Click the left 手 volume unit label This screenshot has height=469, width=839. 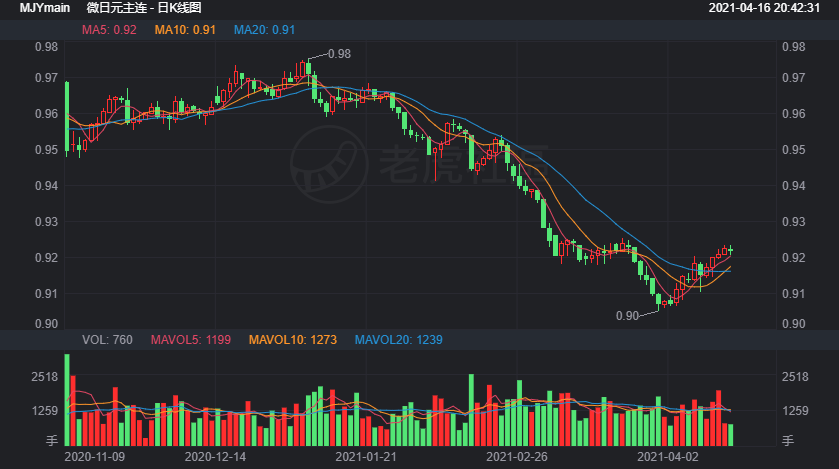[51, 441]
